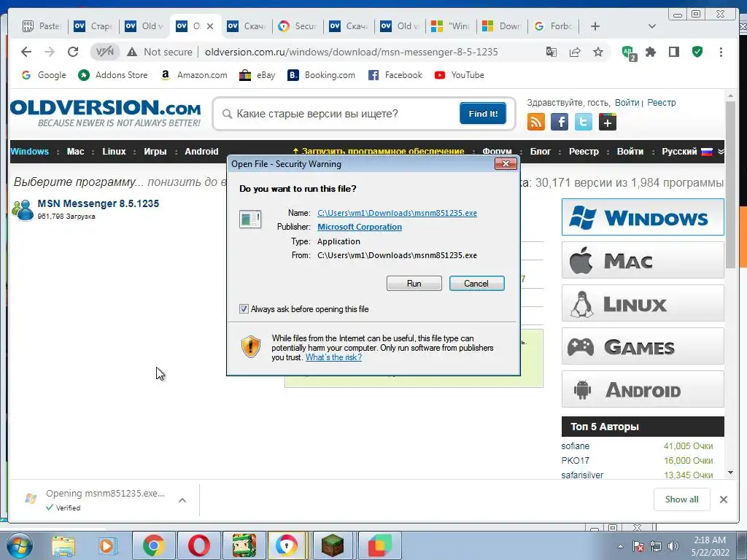This screenshot has width=747, height=560.
Task: Open the Android menu item
Action: coord(201,152)
